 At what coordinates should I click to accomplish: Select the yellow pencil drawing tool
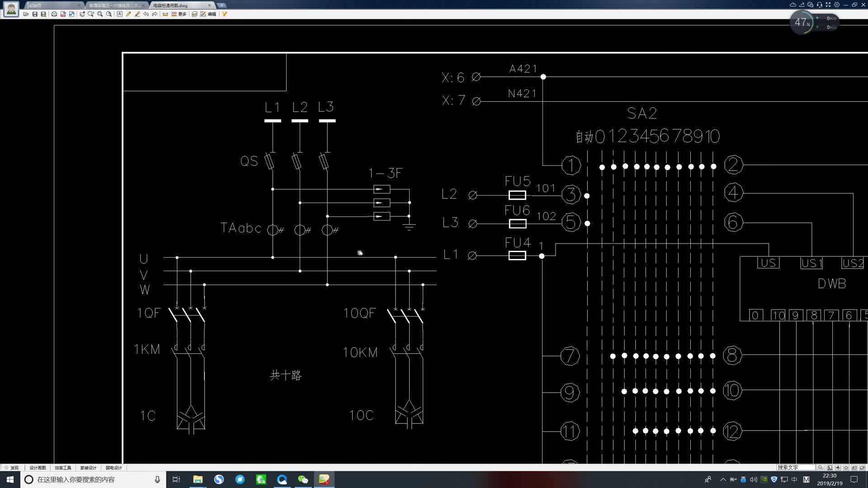128,14
